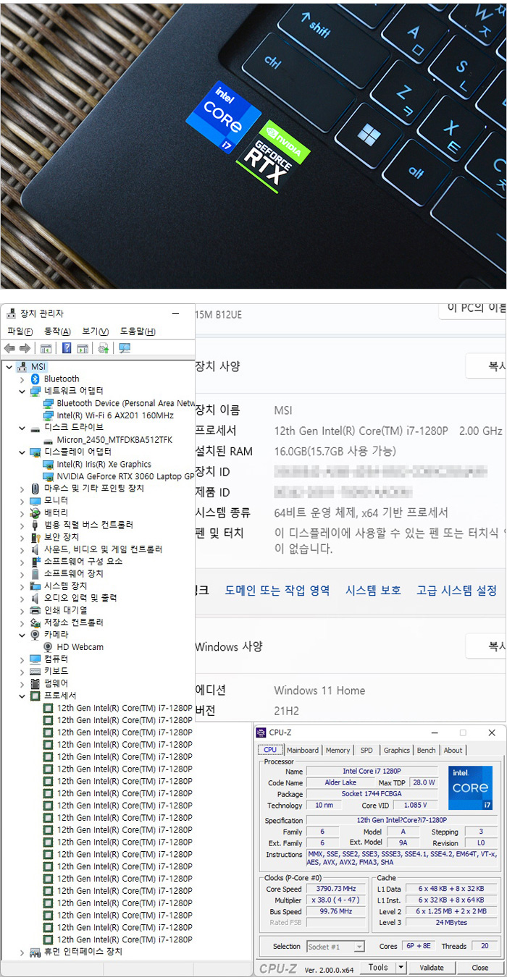Image resolution: width=507 pixels, height=980 pixels.
Task: Select NVIDIA GeForce RTX 3060 Laptop GPU entry
Action: tap(125, 476)
